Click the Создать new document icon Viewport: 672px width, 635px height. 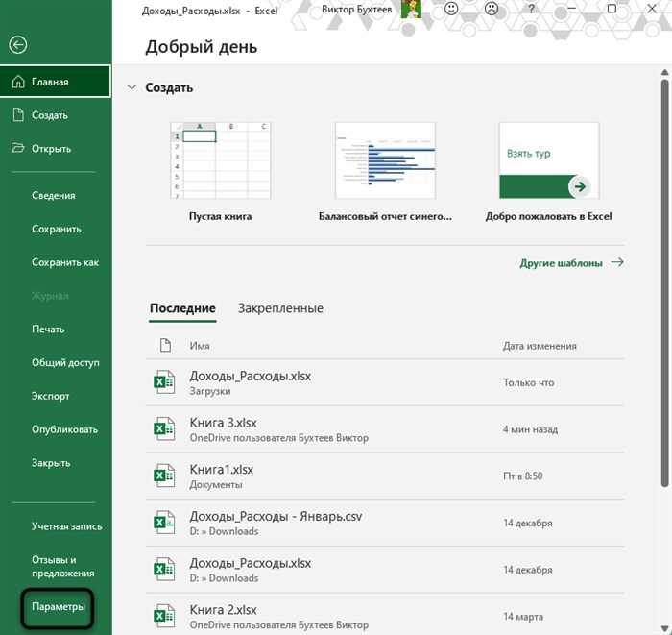(x=18, y=115)
